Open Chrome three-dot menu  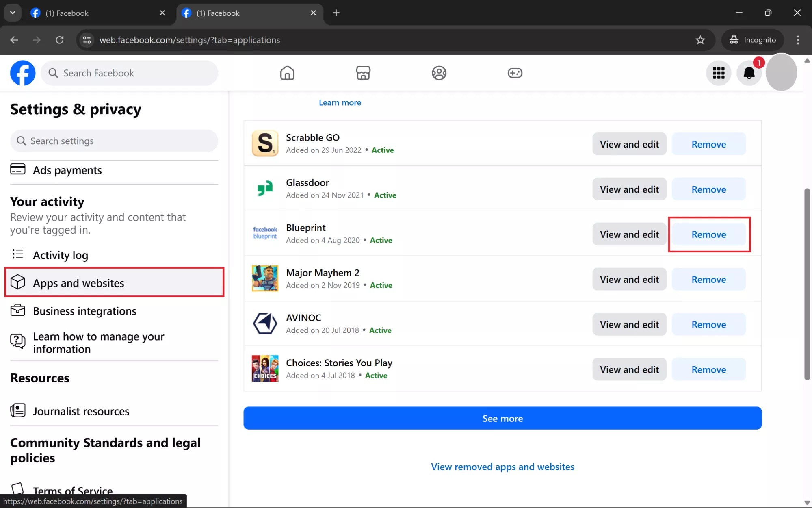[x=798, y=40]
